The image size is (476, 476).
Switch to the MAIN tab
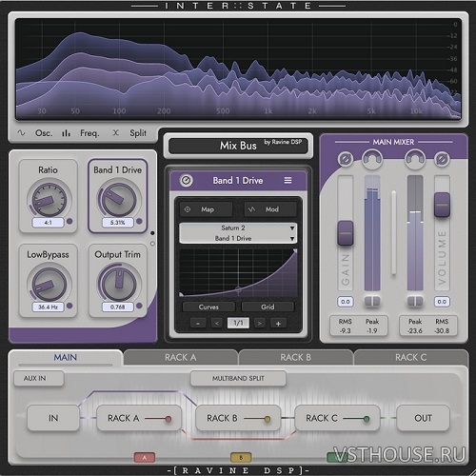tap(66, 358)
